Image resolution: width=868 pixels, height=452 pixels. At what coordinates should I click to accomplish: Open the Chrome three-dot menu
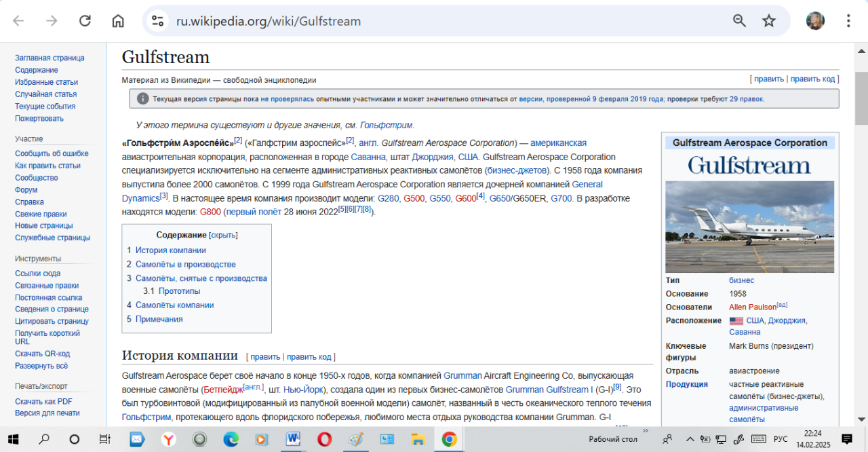(848, 21)
